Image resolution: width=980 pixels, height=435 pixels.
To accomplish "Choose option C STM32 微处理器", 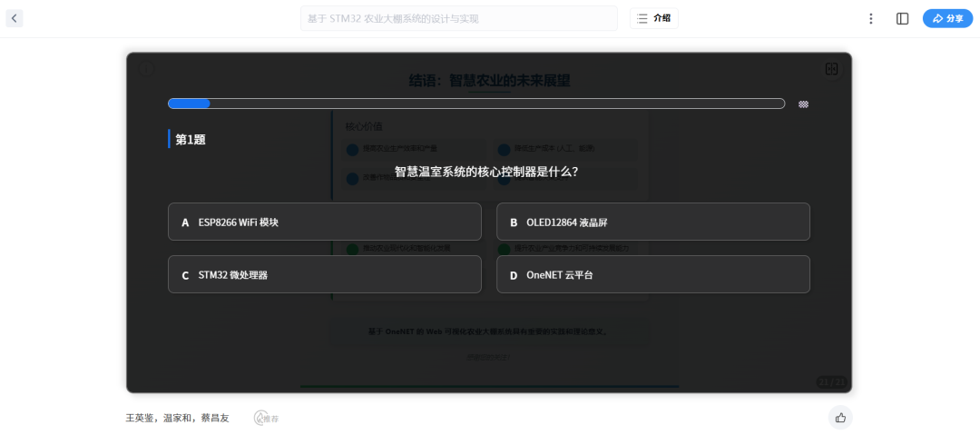I will point(324,274).
